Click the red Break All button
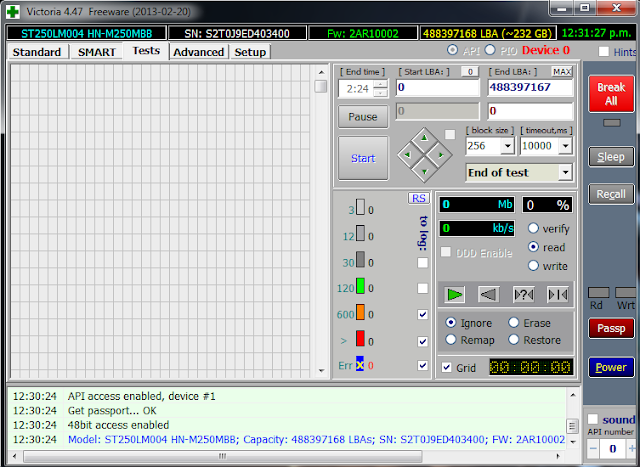 click(x=611, y=94)
